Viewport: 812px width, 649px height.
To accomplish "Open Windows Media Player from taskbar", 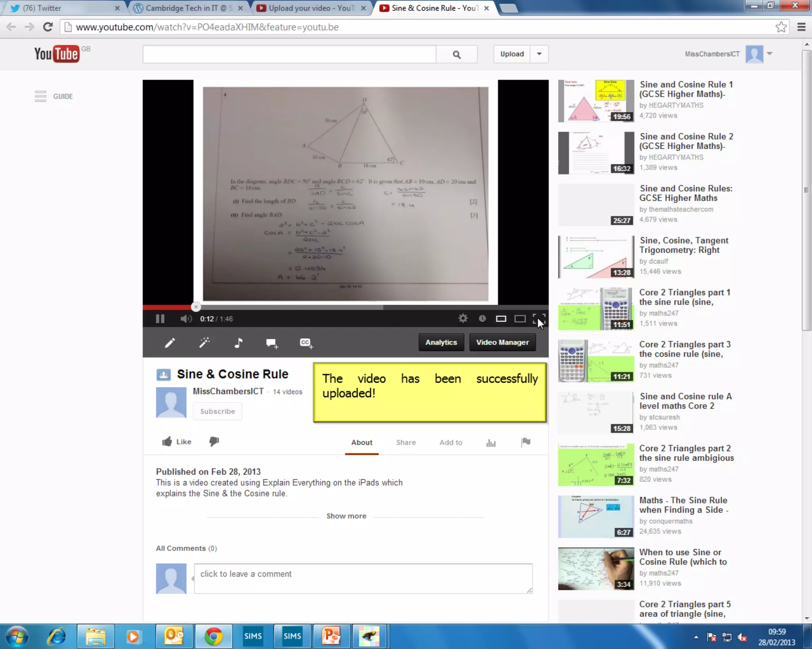I will click(x=134, y=636).
